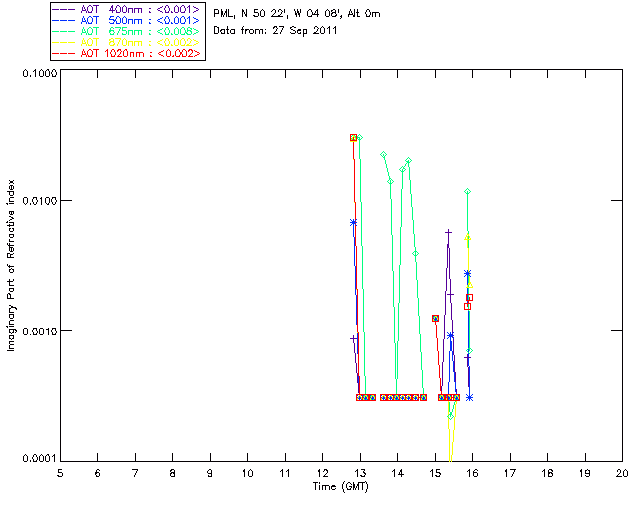Click the x-axis tick label 11

(285, 473)
